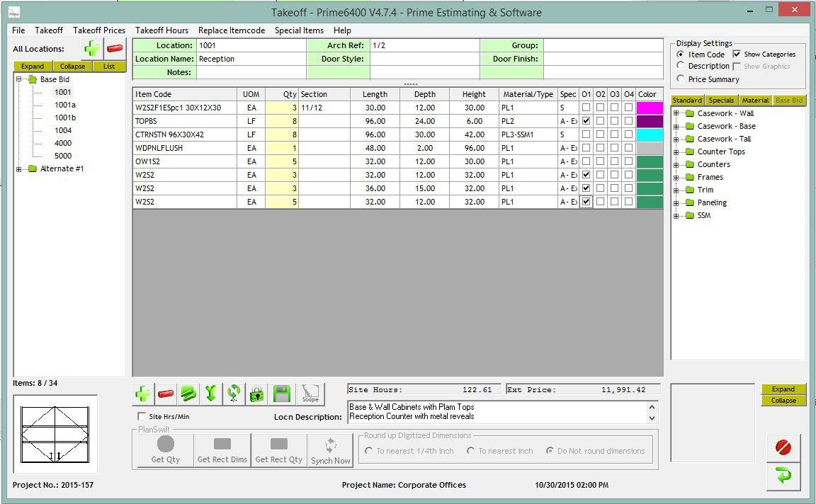816x504 pixels.
Task: Select the Price Summary radio button
Action: (x=680, y=79)
